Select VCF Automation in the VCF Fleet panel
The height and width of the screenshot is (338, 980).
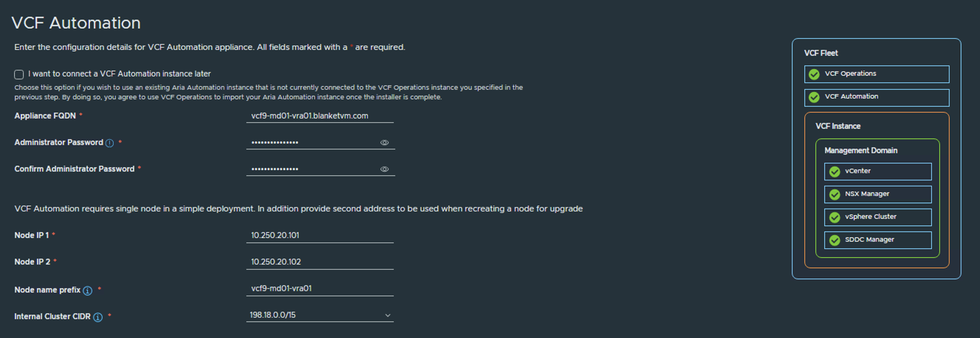pyautogui.click(x=877, y=97)
